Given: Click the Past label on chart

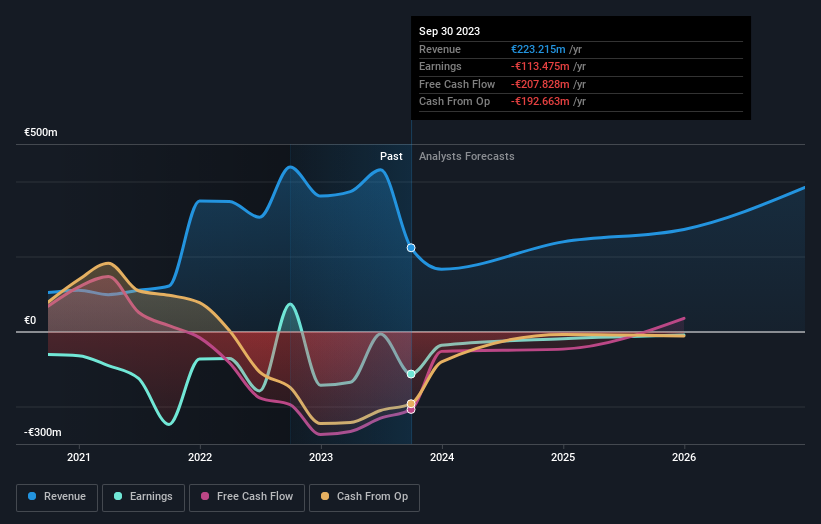Looking at the screenshot, I should click(x=391, y=156).
